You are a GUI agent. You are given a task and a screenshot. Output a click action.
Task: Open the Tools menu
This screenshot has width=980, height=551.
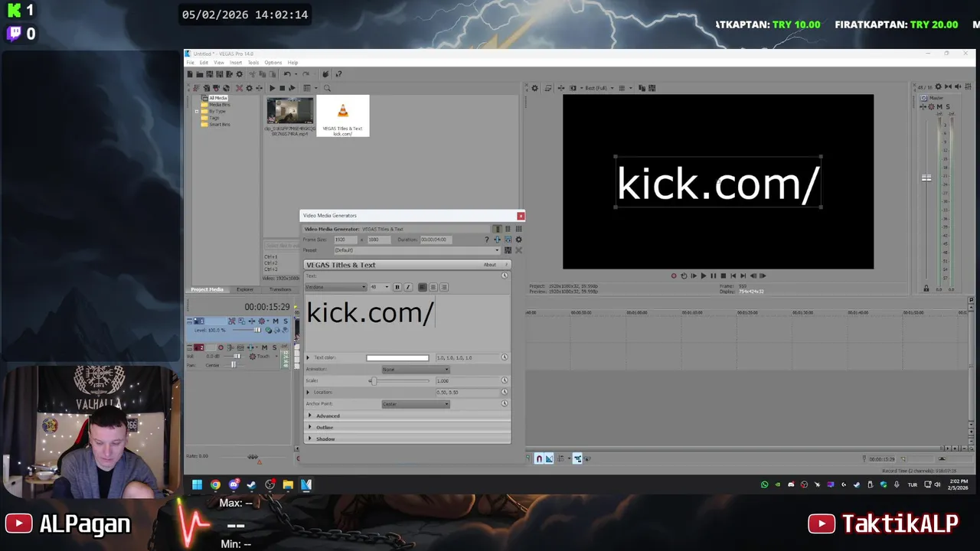click(x=253, y=63)
